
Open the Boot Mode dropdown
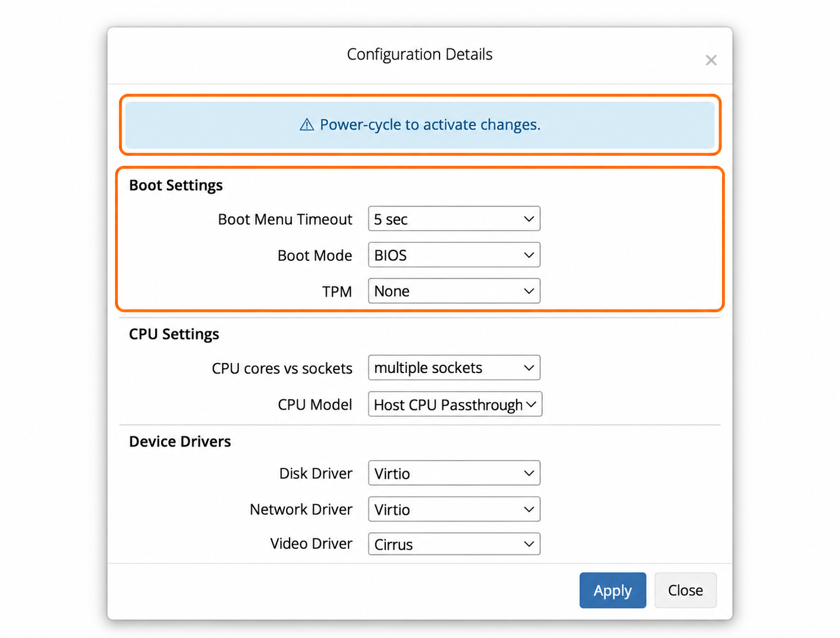click(x=454, y=255)
